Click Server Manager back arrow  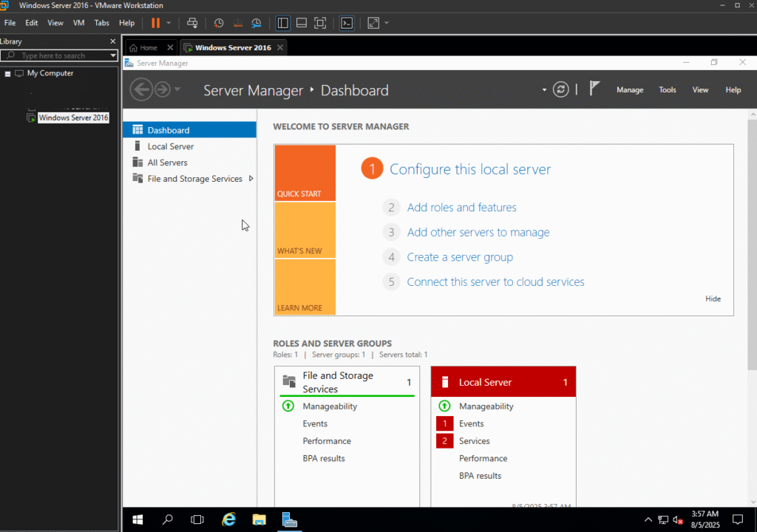(x=141, y=89)
